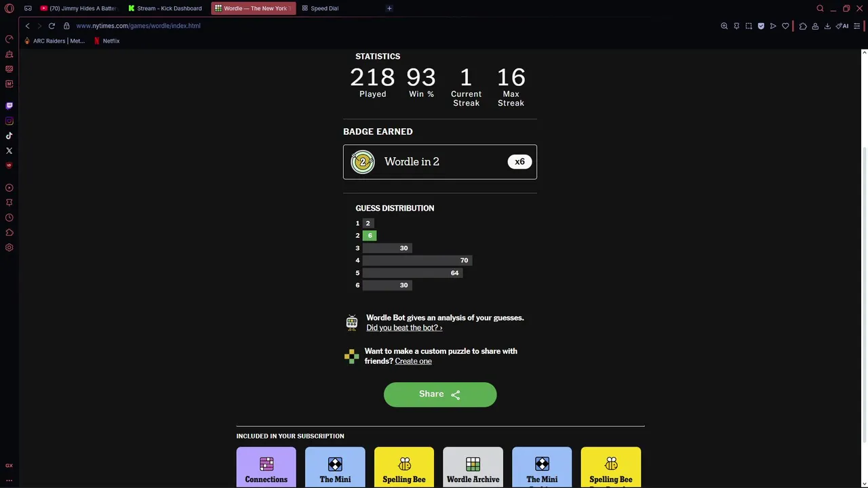Open Twitch in the sidebar

[9, 106]
